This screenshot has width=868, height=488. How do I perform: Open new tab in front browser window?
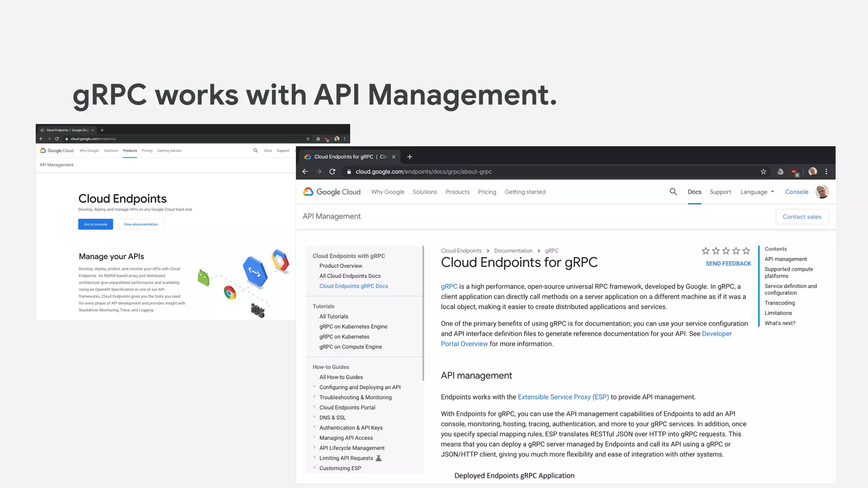point(409,157)
